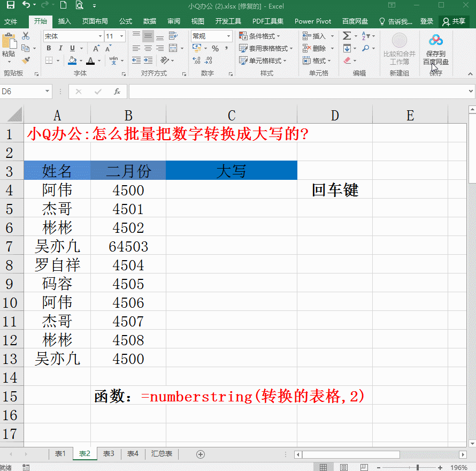
Task: Open Fill down options
Action: pyautogui.click(x=347, y=48)
